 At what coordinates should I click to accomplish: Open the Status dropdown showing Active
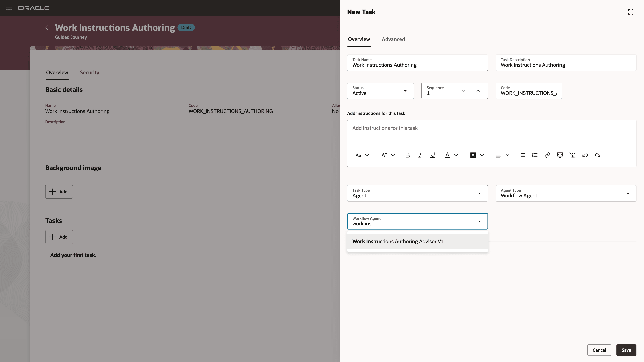click(x=406, y=91)
